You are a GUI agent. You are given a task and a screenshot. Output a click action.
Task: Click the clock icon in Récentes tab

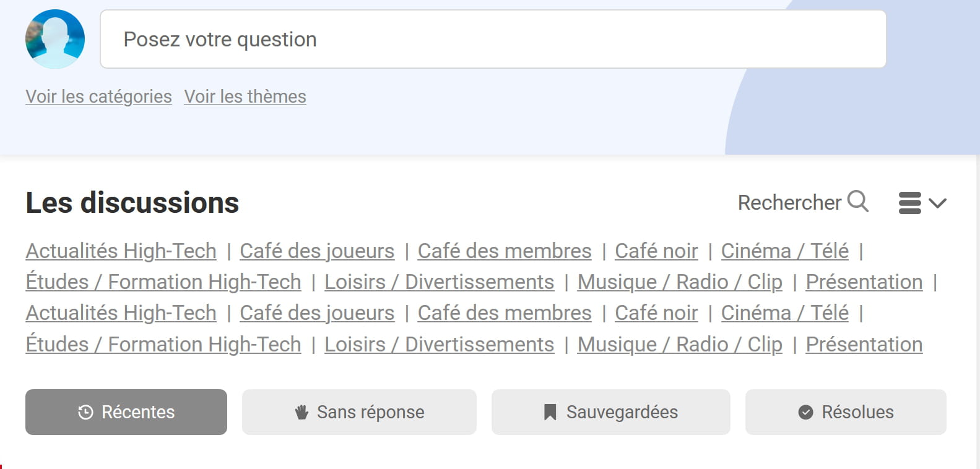(85, 412)
